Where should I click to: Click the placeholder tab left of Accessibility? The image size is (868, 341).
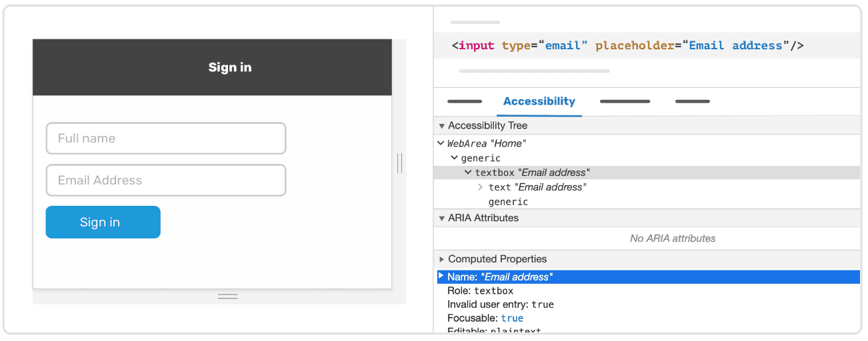[x=464, y=102]
